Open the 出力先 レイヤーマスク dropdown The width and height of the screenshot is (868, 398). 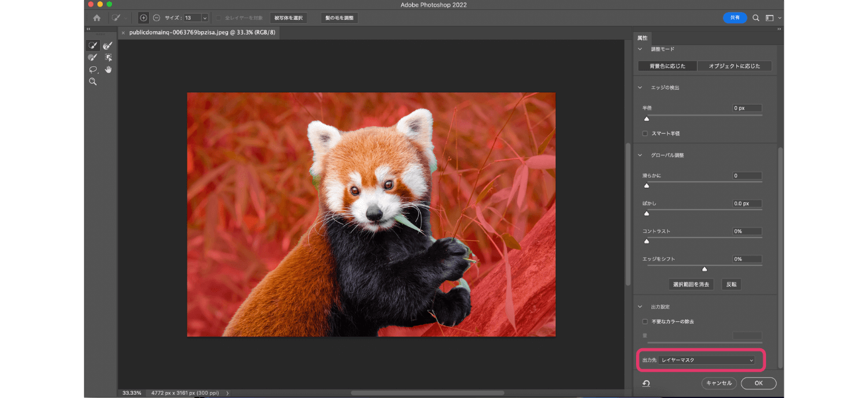[x=707, y=360]
